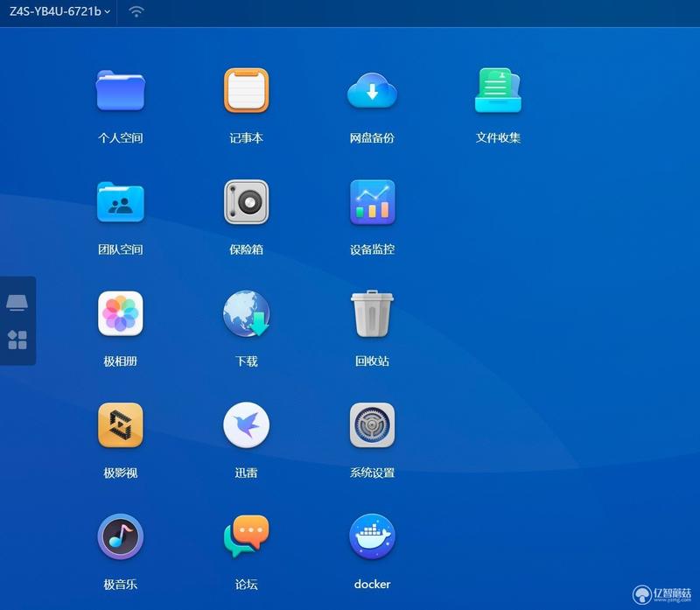Launch 设备监控 device monitor chart icon

tap(373, 202)
